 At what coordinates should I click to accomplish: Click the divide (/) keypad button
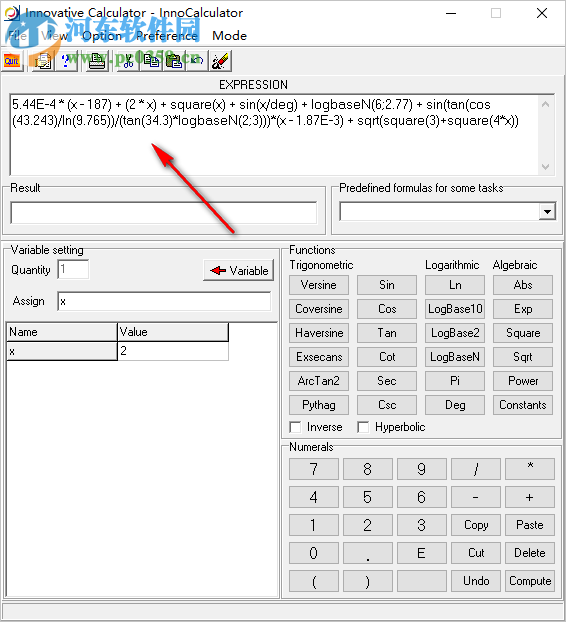476,469
